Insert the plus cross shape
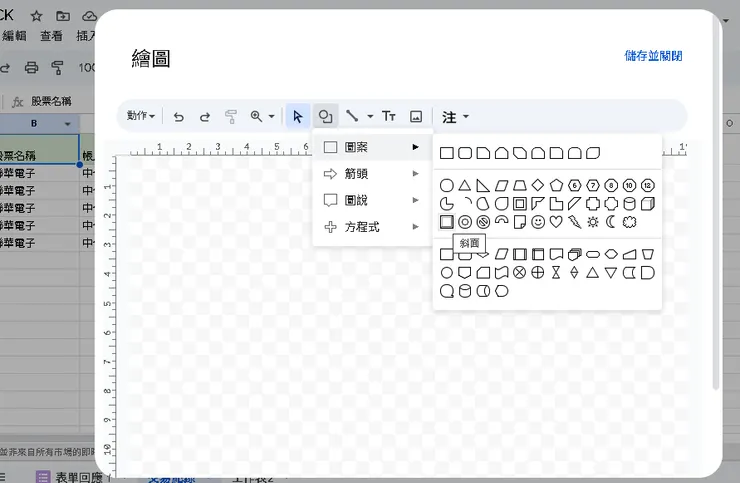 click(x=593, y=204)
